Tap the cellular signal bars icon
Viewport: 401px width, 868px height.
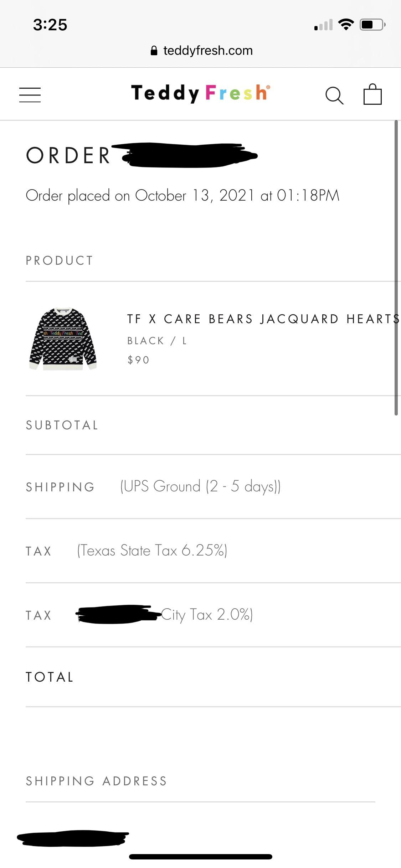[x=323, y=25]
